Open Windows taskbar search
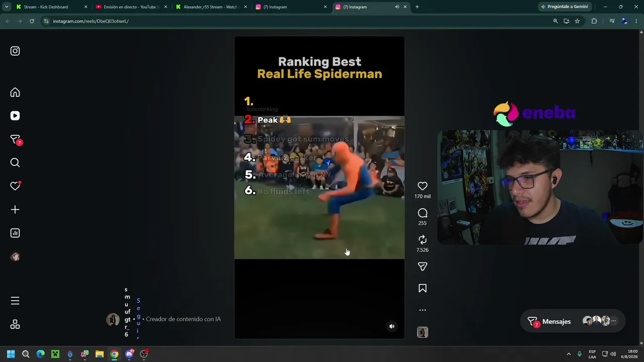 [26, 354]
